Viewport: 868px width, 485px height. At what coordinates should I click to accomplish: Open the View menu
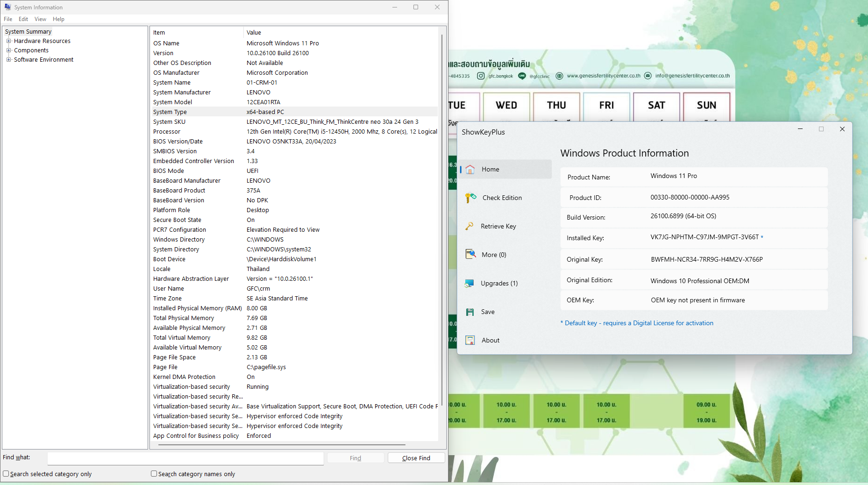click(x=40, y=19)
